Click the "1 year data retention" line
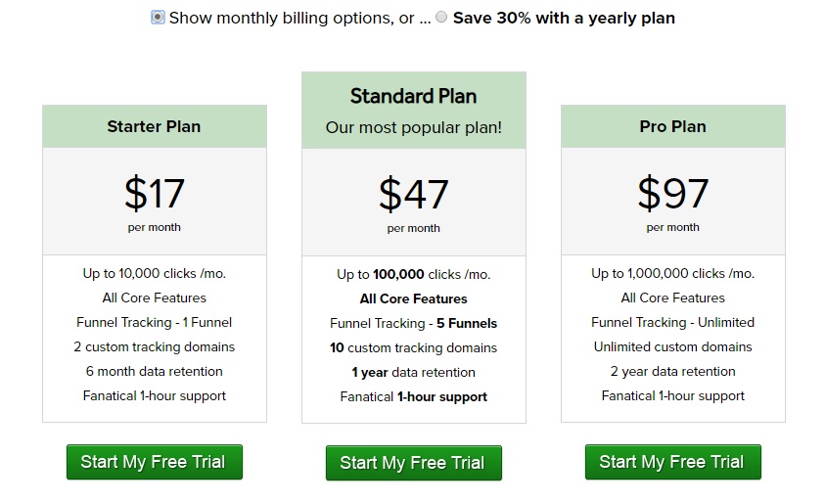The height and width of the screenshot is (504, 825). click(413, 372)
